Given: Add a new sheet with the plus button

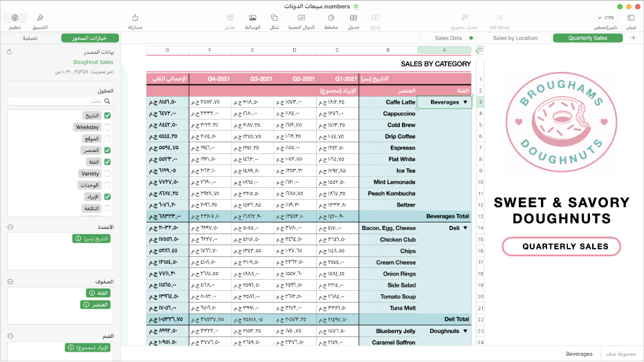Looking at the screenshot, I should tap(634, 38).
